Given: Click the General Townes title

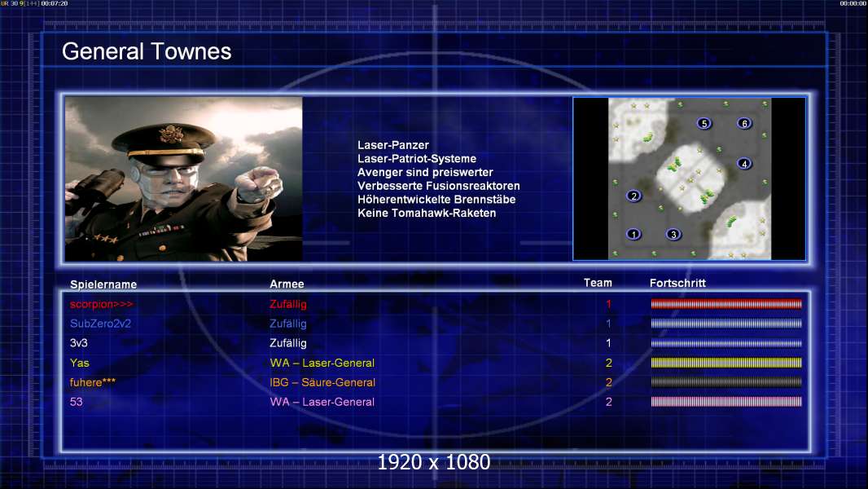Looking at the screenshot, I should click(147, 51).
